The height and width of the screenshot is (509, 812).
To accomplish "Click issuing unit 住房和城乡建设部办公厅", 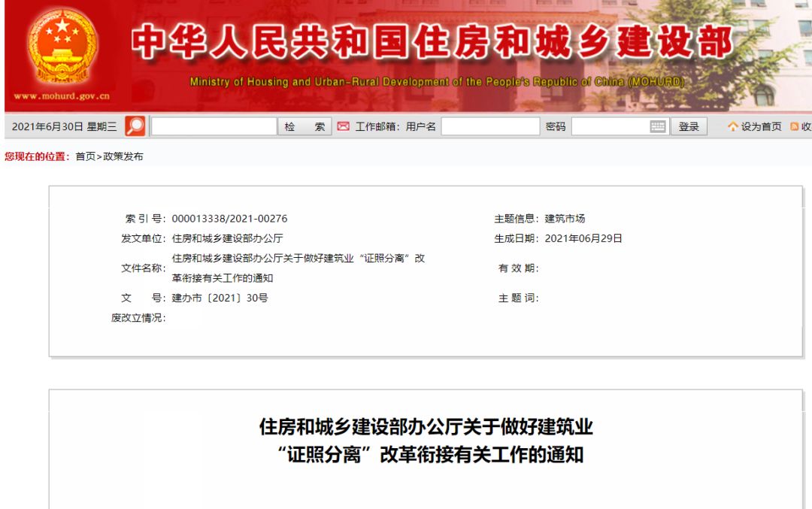I will tap(227, 238).
